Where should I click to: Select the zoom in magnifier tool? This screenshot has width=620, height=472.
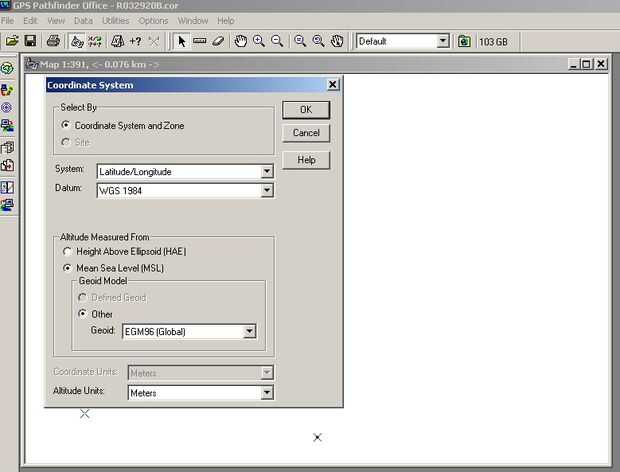point(259,41)
